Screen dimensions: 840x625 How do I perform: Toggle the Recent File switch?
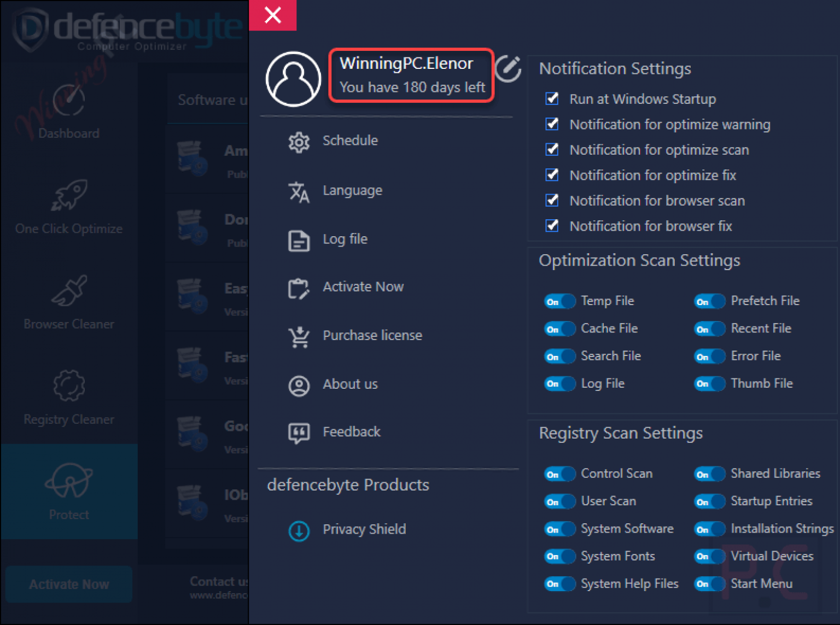(709, 329)
